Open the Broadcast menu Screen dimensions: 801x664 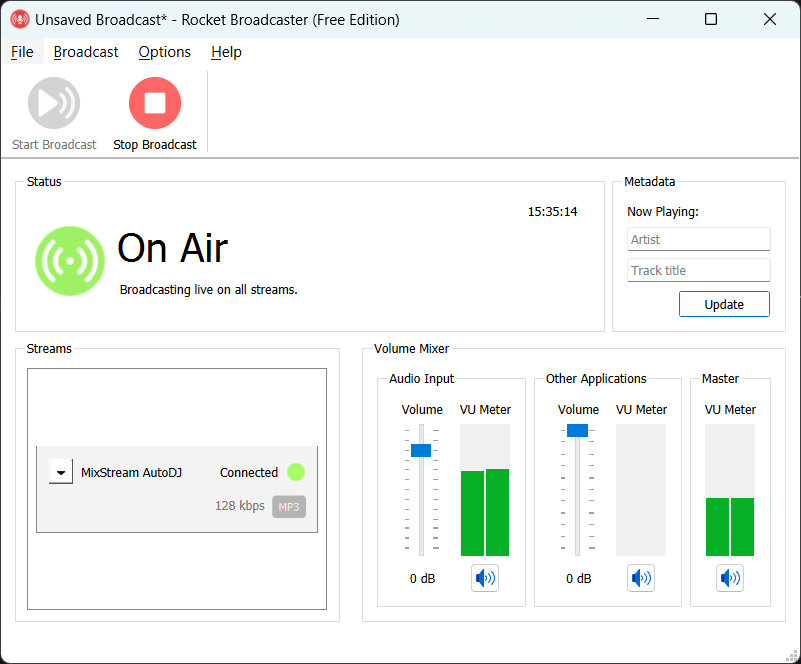pyautogui.click(x=86, y=52)
